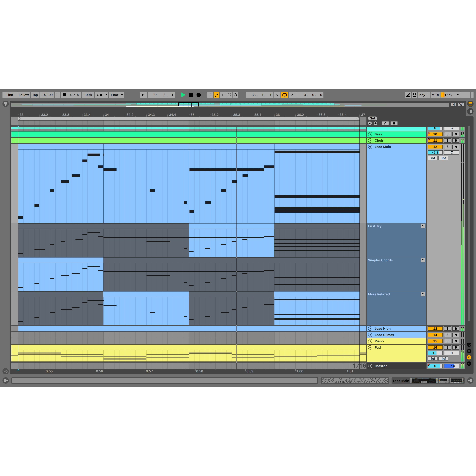Arm the Choir track for recording
The height and width of the screenshot is (476, 476).
click(456, 140)
